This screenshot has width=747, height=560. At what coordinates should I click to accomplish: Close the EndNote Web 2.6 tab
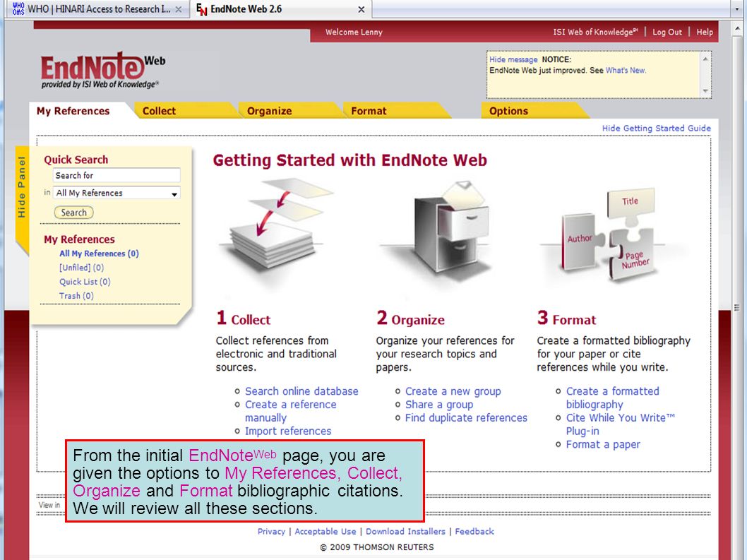pyautogui.click(x=361, y=9)
